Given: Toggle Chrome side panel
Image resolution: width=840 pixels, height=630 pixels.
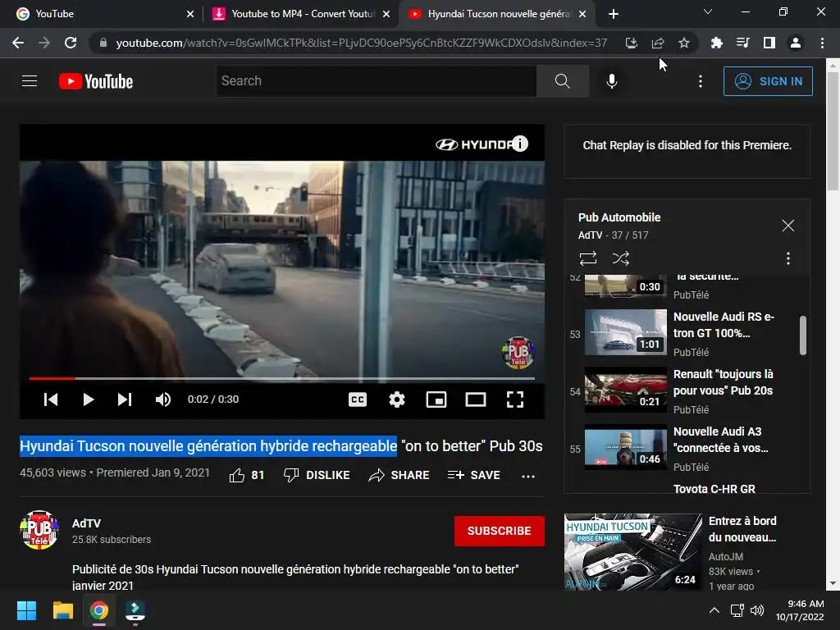Looking at the screenshot, I should point(769,43).
